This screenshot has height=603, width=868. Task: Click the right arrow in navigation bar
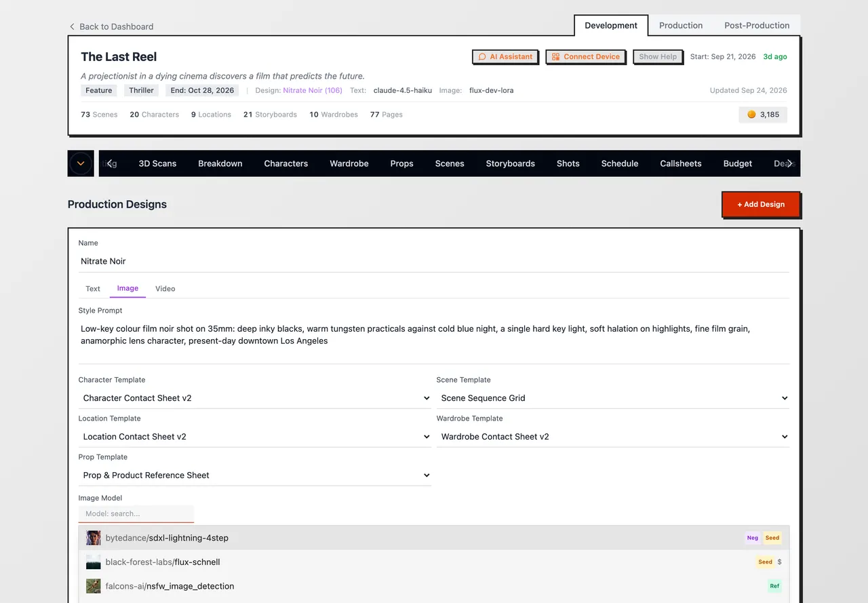(x=790, y=163)
